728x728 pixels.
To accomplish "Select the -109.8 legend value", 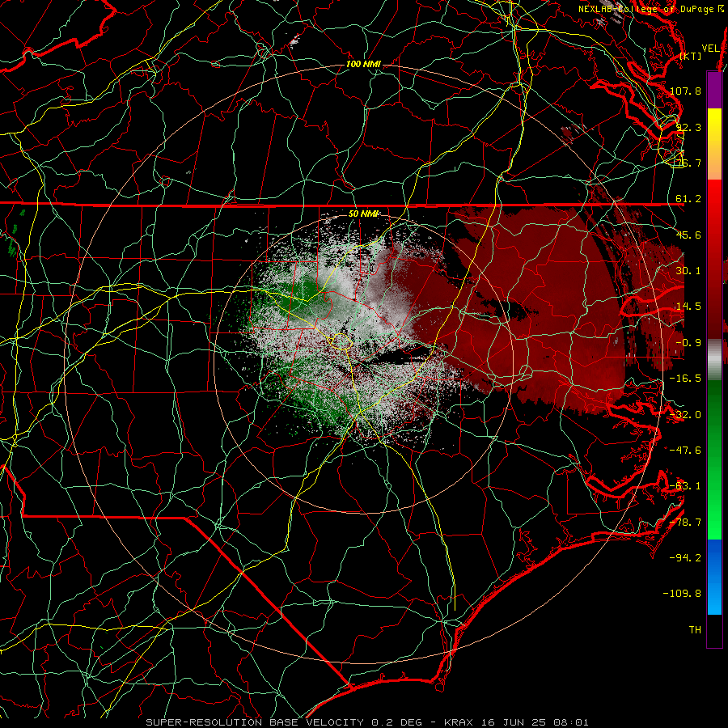I will pyautogui.click(x=683, y=594).
